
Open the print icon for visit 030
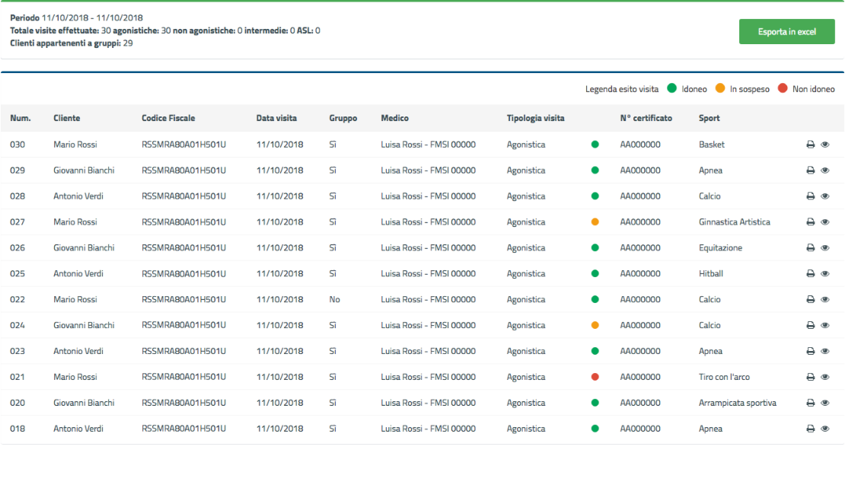810,144
